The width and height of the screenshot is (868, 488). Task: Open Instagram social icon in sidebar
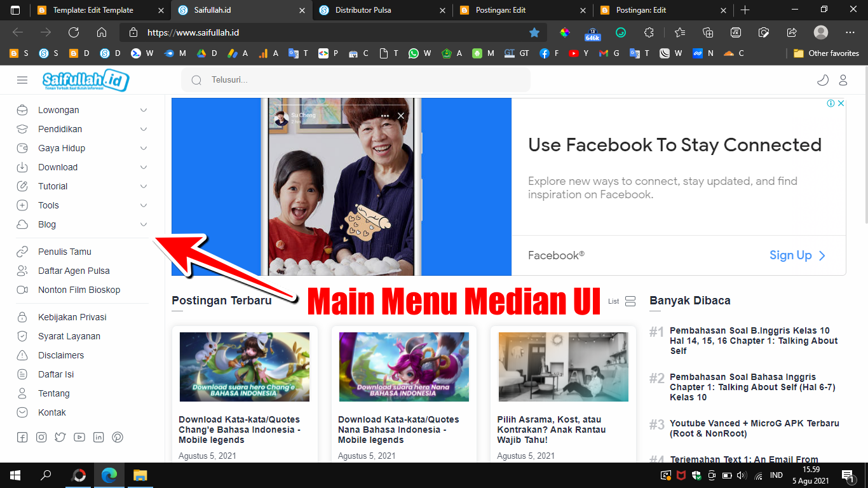click(41, 437)
